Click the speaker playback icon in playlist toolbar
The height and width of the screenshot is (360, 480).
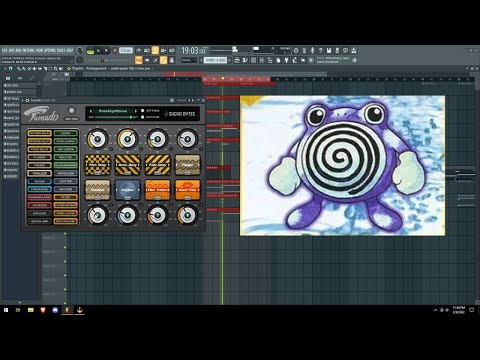coord(61,69)
